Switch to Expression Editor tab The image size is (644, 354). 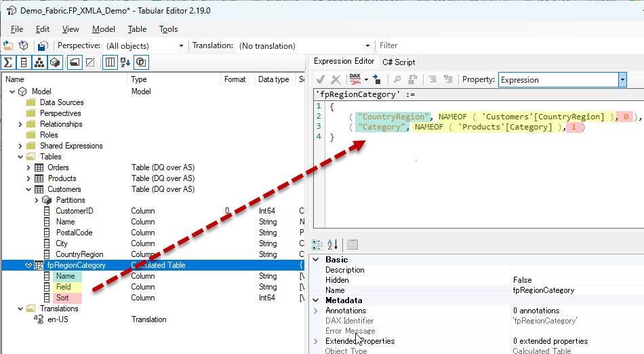(344, 61)
